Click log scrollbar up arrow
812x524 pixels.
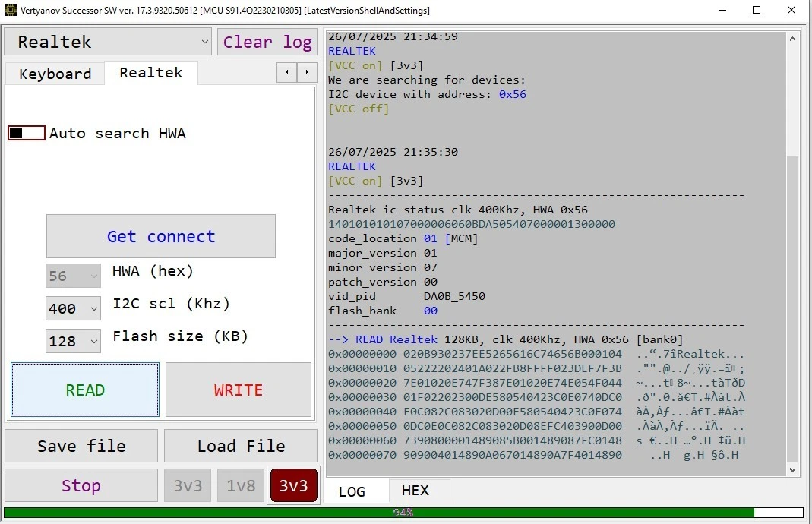(x=793, y=38)
